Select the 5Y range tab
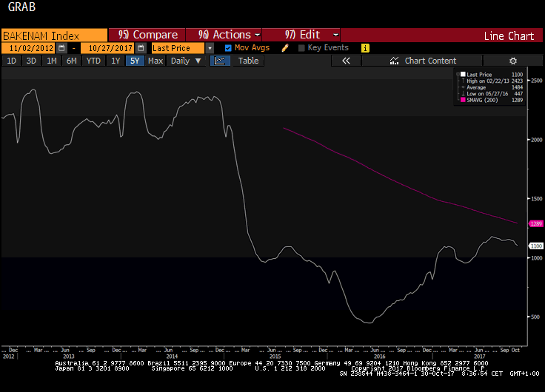 135,61
